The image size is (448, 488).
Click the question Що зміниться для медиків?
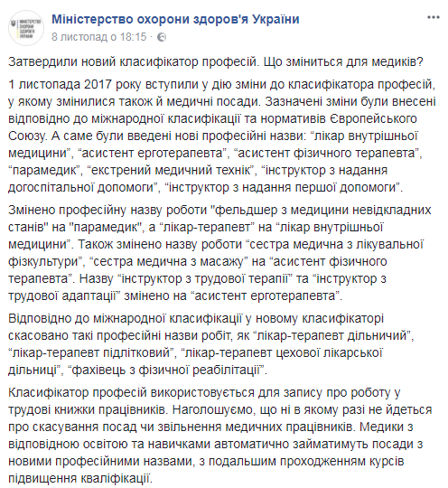tap(343, 62)
